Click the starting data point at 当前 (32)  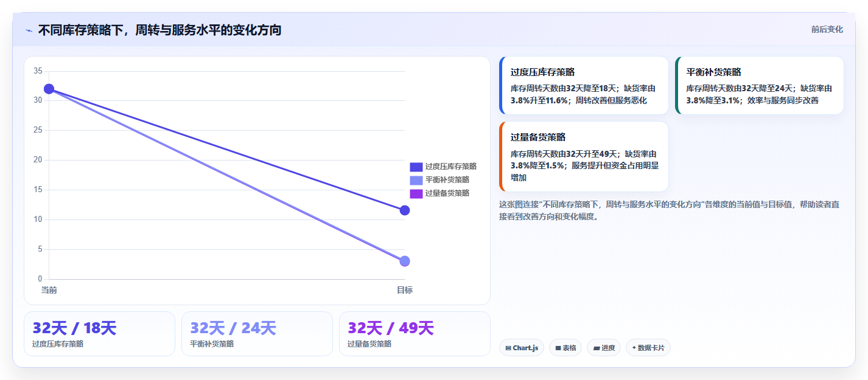pos(49,89)
